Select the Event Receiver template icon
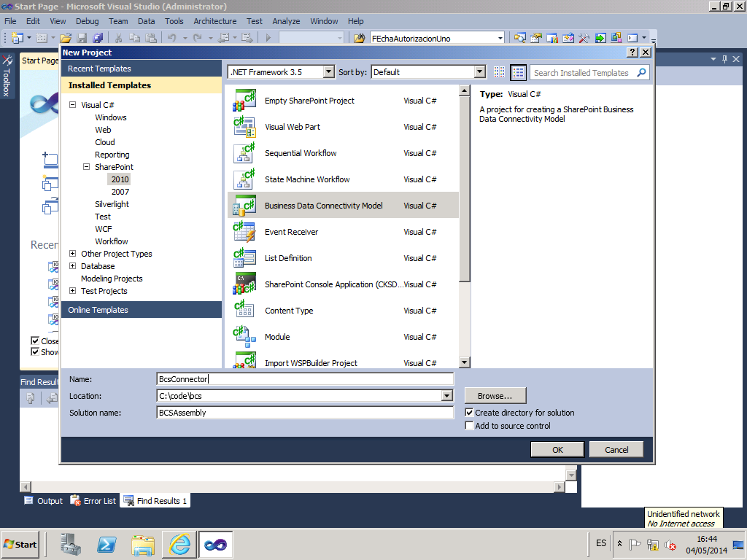 click(244, 232)
